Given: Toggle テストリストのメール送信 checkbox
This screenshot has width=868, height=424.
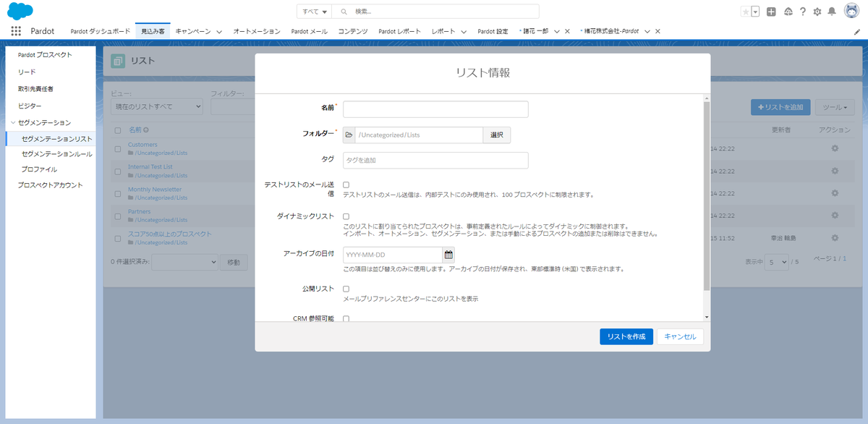Looking at the screenshot, I should point(346,185).
